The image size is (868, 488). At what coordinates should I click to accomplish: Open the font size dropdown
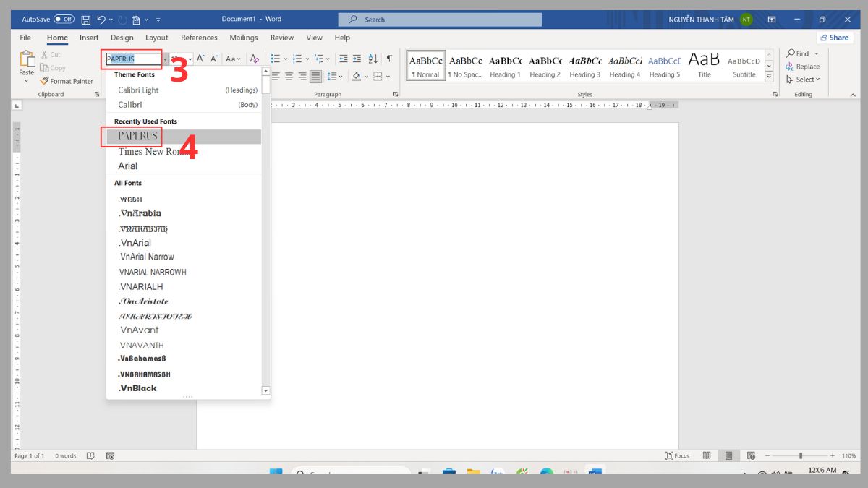click(x=190, y=59)
